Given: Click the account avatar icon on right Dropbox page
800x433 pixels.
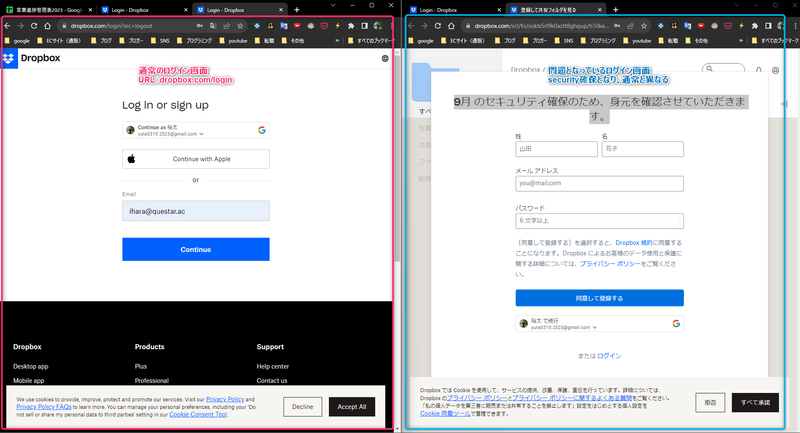Looking at the screenshot, I should pos(776,70).
